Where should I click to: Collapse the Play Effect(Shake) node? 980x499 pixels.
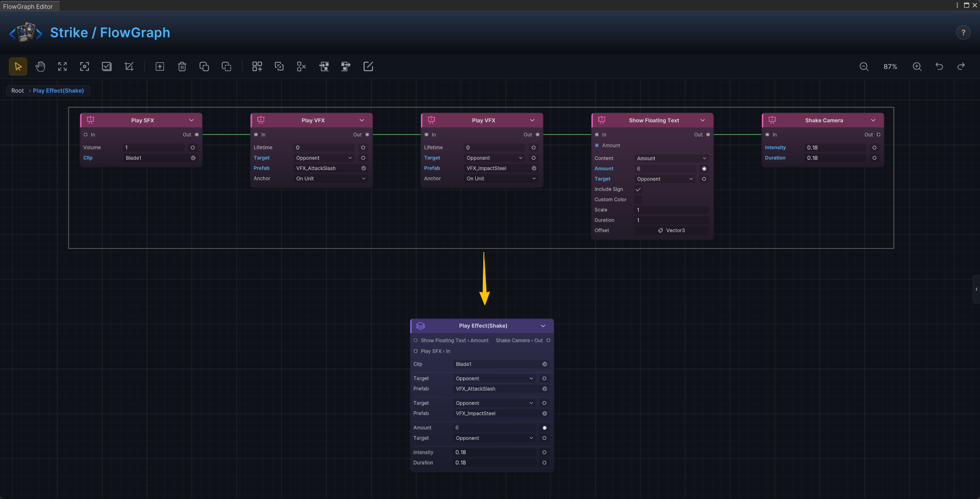tap(543, 326)
